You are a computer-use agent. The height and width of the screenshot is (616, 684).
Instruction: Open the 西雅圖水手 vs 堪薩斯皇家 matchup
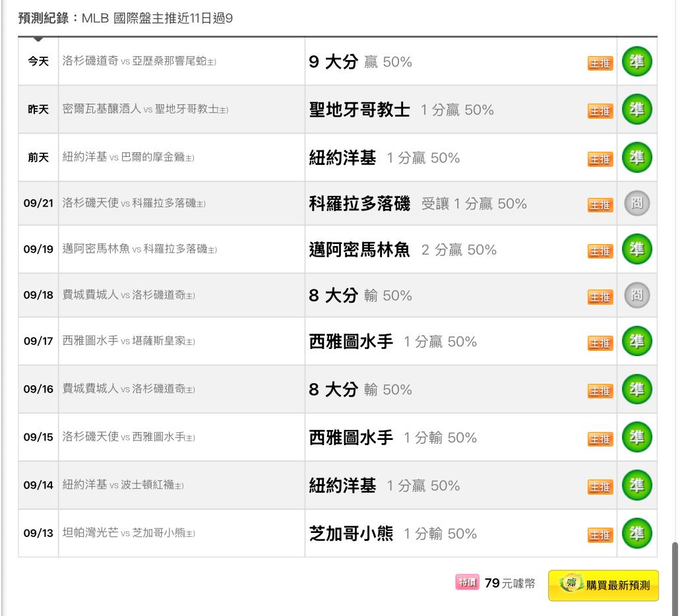[x=129, y=341]
